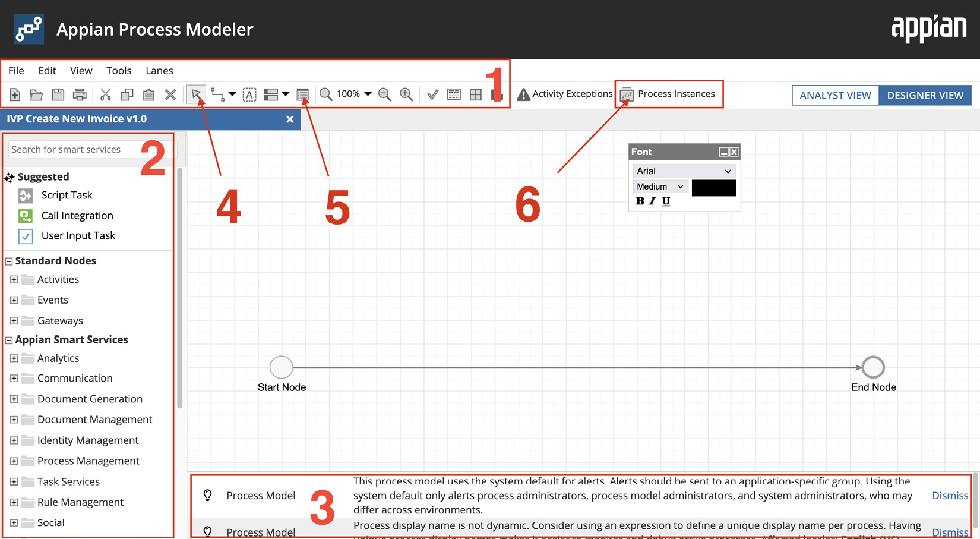This screenshot has width=980, height=539.
Task: Open the connector tool dropdown arrow
Action: click(x=232, y=94)
